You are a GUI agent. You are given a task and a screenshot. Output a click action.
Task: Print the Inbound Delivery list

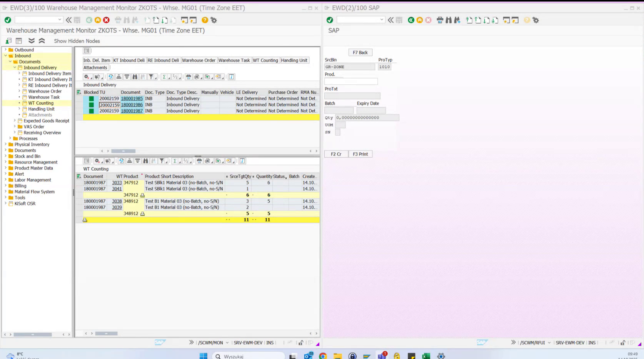click(x=188, y=77)
